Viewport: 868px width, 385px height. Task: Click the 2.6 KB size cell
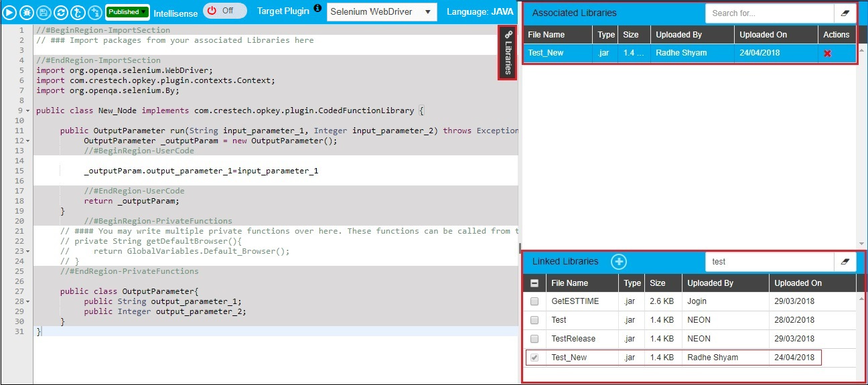pos(662,301)
